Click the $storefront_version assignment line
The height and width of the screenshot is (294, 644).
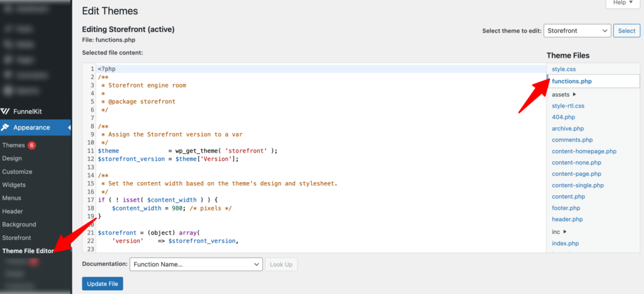[x=168, y=159]
